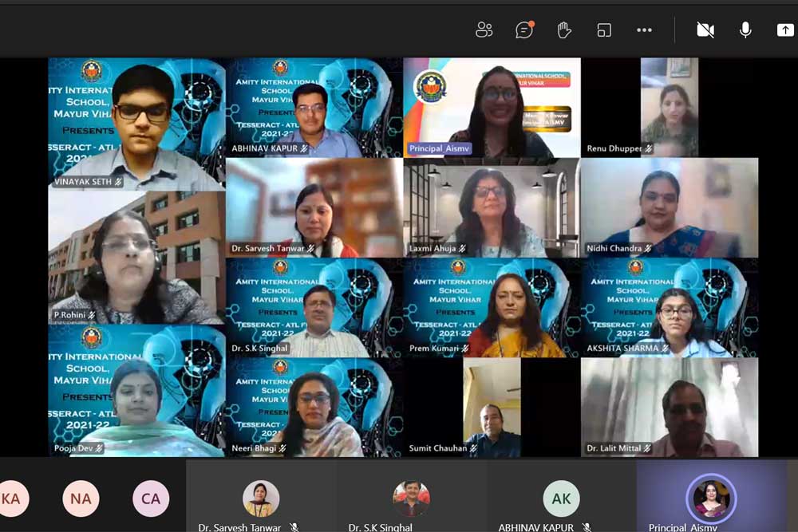Select Renu Dhupper video tile
The width and height of the screenshot is (798, 532).
[x=670, y=108]
